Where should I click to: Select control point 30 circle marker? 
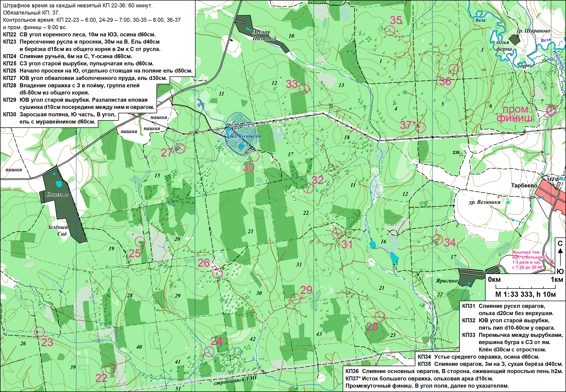tap(254, 156)
